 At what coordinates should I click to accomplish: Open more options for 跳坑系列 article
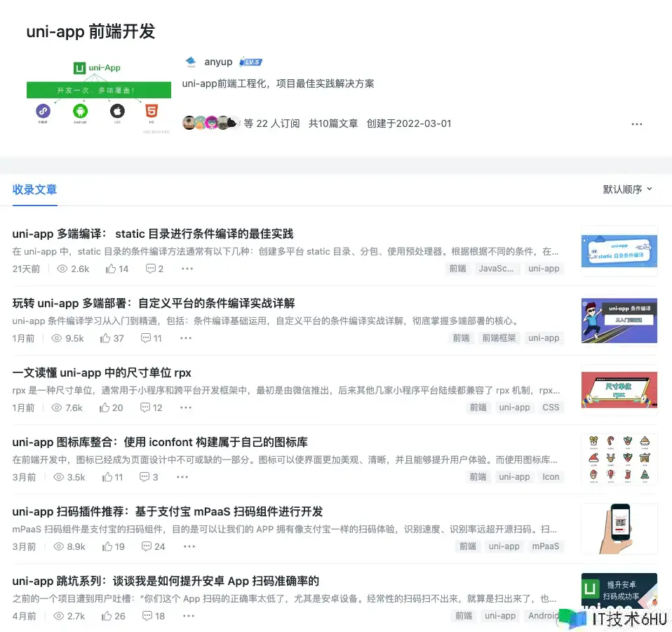[x=189, y=616]
